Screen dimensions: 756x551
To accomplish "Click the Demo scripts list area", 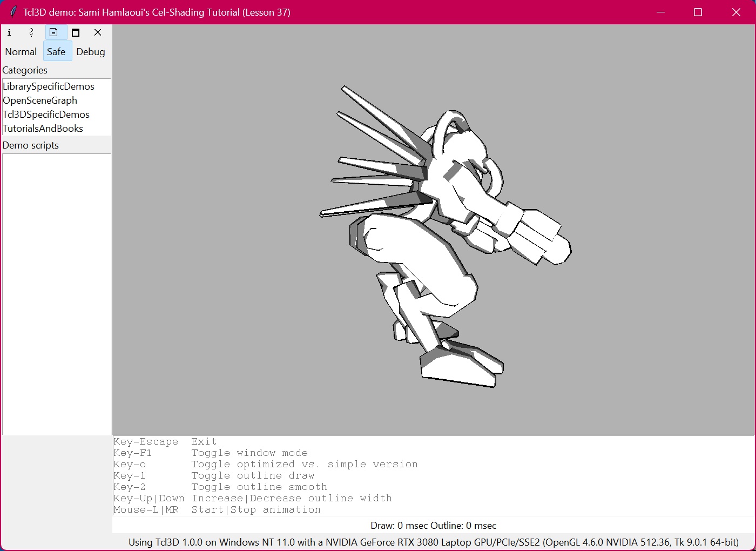I will [x=56, y=294].
